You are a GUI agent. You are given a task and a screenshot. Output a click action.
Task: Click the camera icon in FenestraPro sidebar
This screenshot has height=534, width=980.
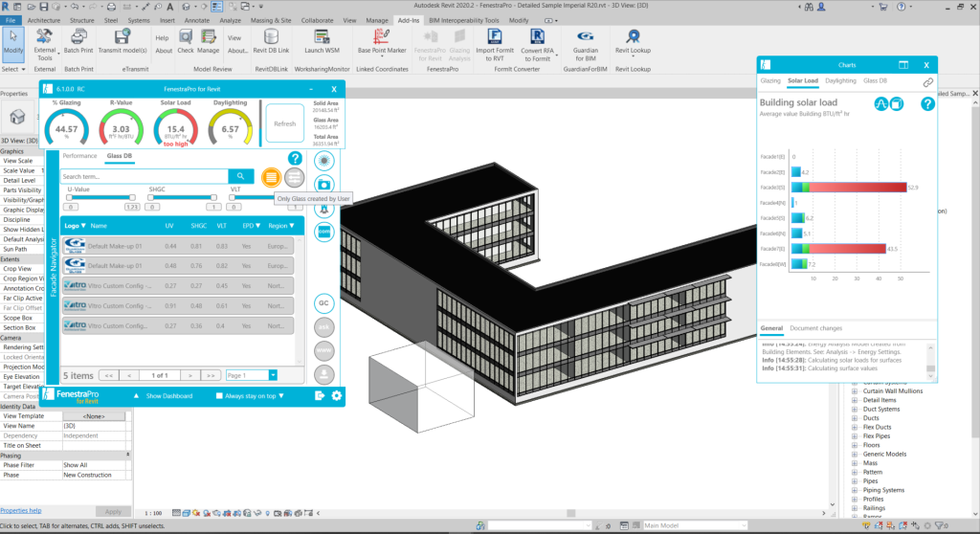[323, 183]
